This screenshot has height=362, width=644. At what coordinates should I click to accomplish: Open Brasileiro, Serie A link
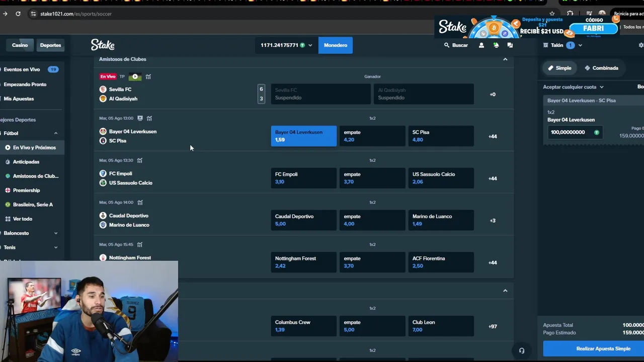(x=33, y=205)
